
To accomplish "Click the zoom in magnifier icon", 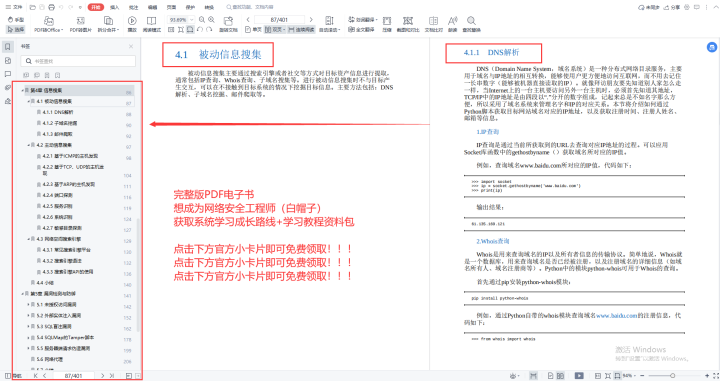I will click(211, 20).
